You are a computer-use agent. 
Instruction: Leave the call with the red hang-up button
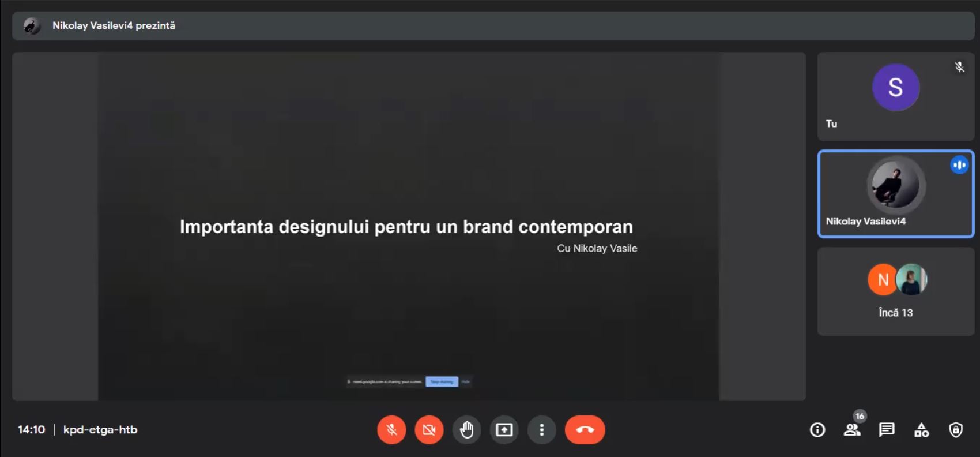pos(585,430)
